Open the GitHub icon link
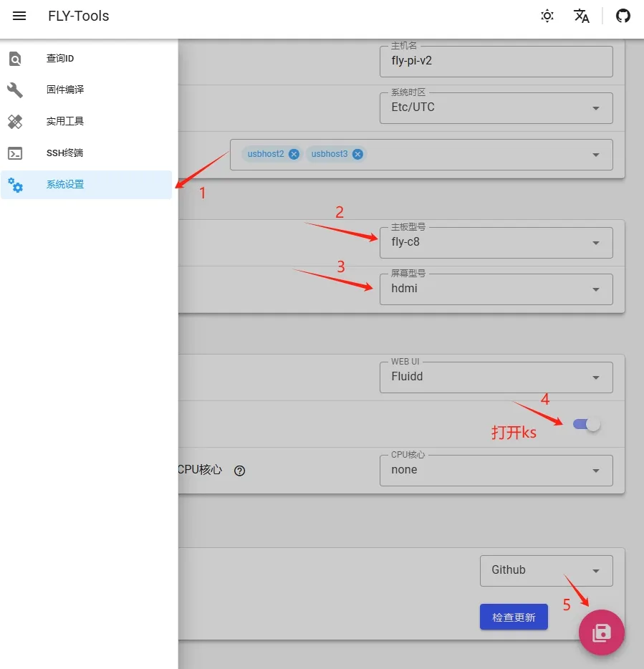 point(623,16)
